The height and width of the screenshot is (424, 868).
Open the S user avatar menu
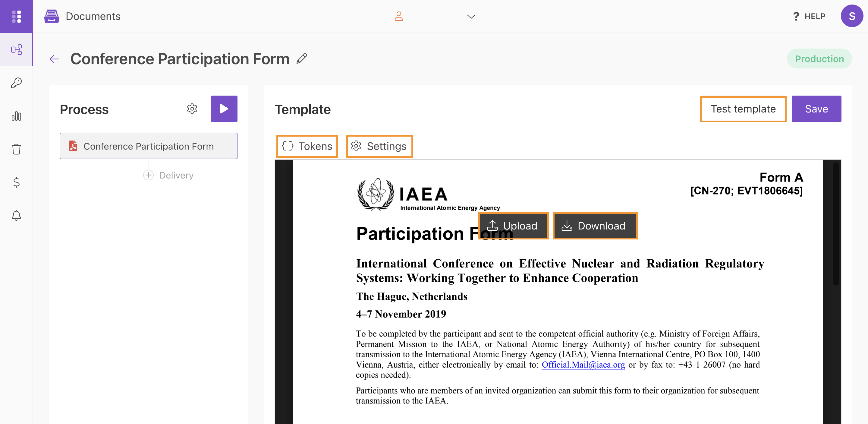[851, 16]
